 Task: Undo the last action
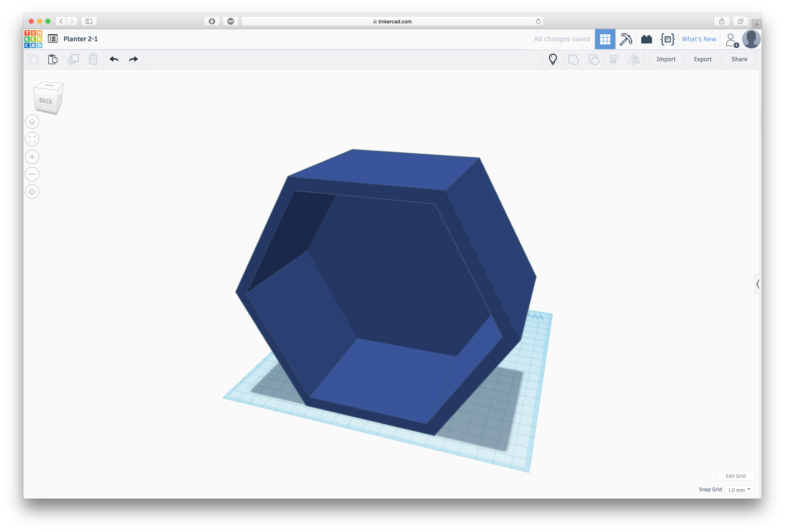point(114,59)
